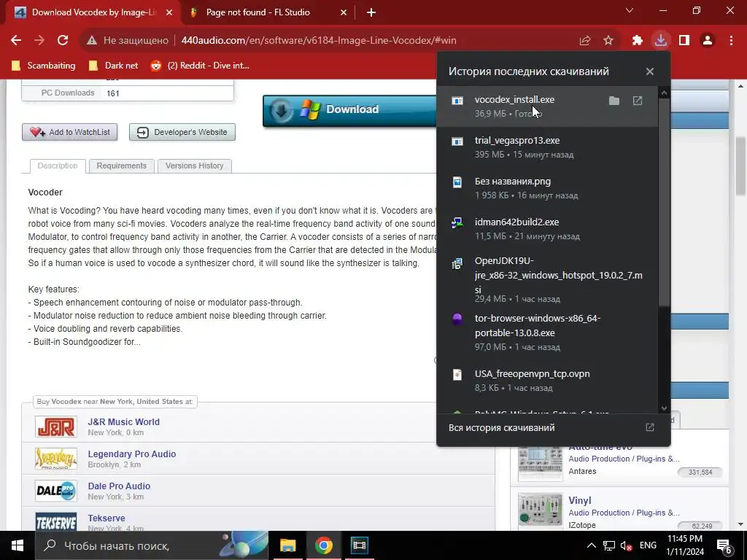The height and width of the screenshot is (560, 747).
Task: Open Vinyl plug-in link
Action: (x=580, y=500)
